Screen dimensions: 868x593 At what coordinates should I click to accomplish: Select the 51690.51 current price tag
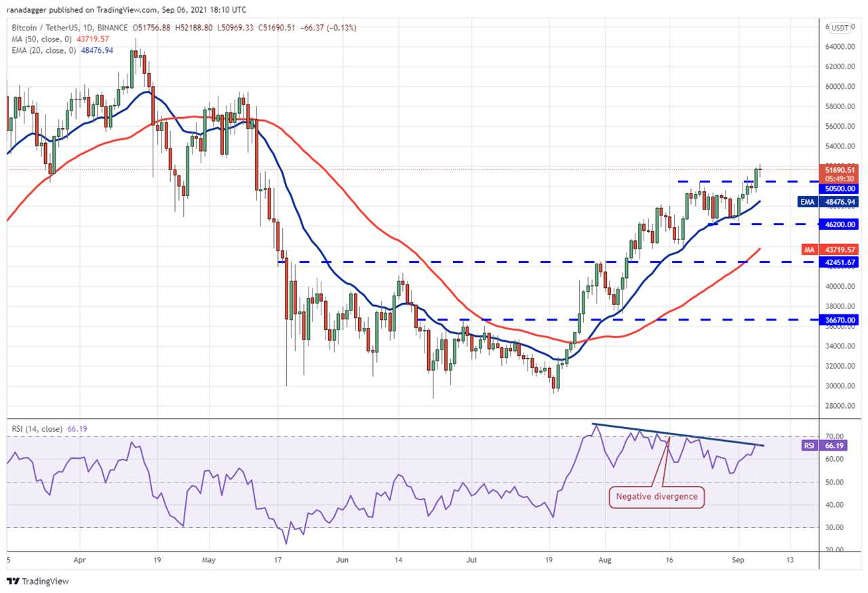point(840,169)
